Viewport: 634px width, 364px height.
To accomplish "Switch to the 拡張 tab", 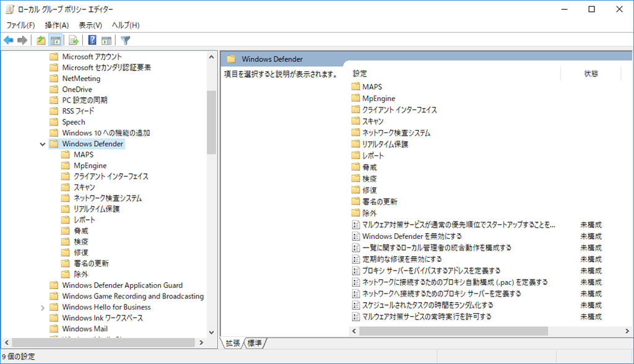I will (x=233, y=343).
